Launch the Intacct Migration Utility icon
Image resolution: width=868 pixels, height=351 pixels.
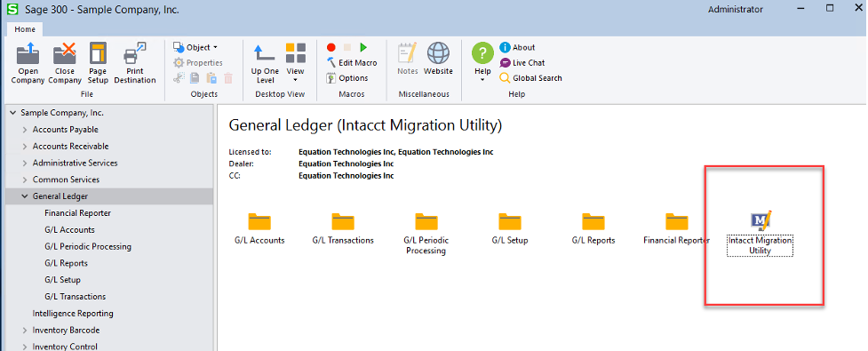(760, 220)
